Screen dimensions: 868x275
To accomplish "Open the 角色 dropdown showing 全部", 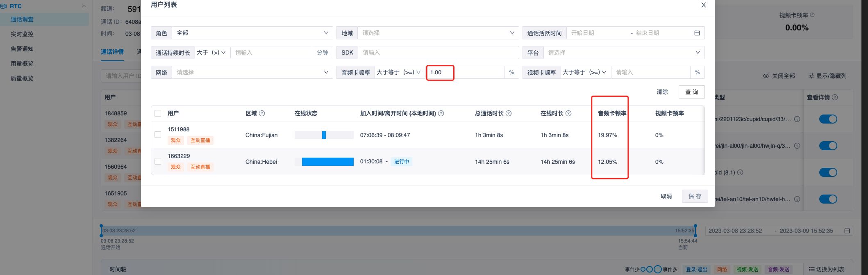I will coord(252,33).
